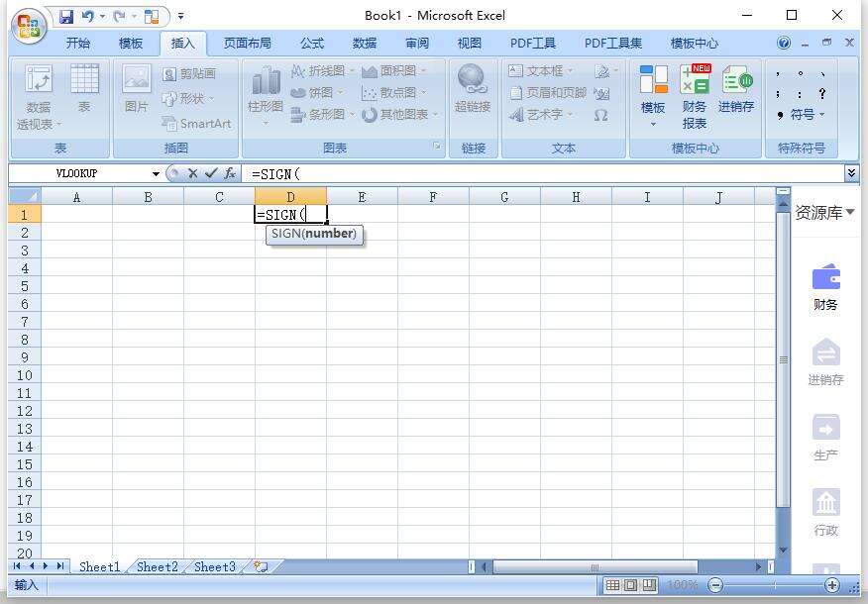Viewport: 868px width, 604px height.
Task: Open the 散点图 scatter chart menu
Action: pyautogui.click(x=393, y=92)
